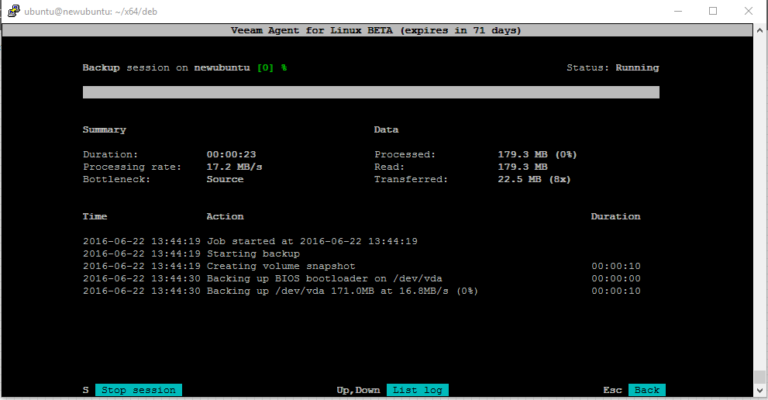Click the Read value 179.3 MB

pos(523,167)
